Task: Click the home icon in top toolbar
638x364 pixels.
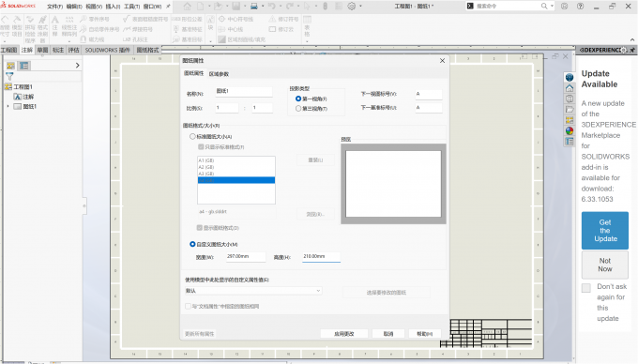Action: [x=187, y=7]
